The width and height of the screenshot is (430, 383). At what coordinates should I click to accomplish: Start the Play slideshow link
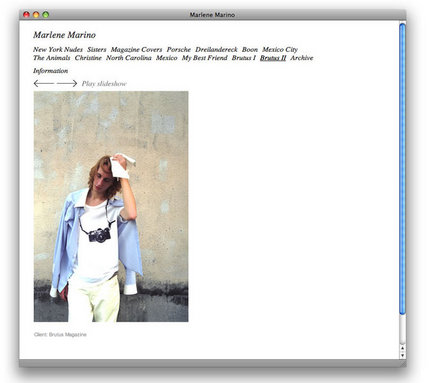click(x=104, y=84)
